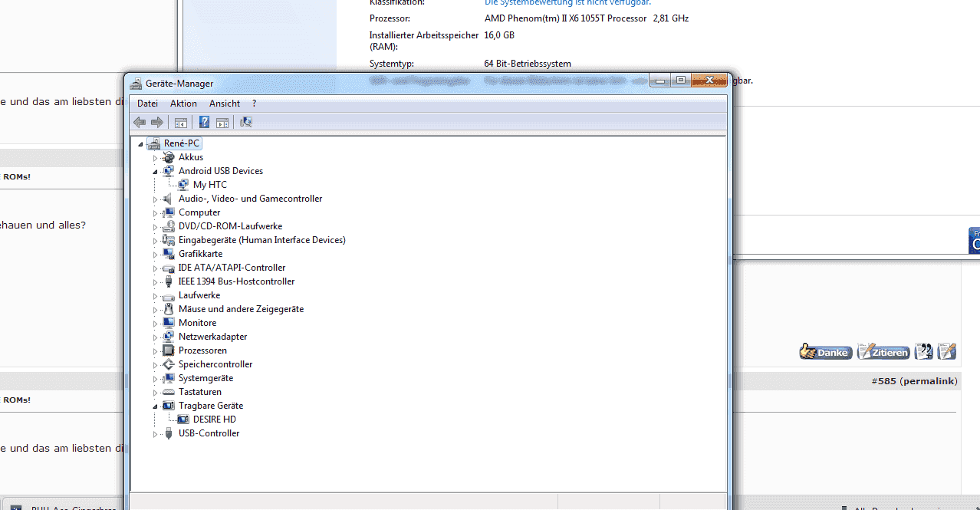
Task: Select the 'Grafikkarte' label
Action: coord(201,254)
